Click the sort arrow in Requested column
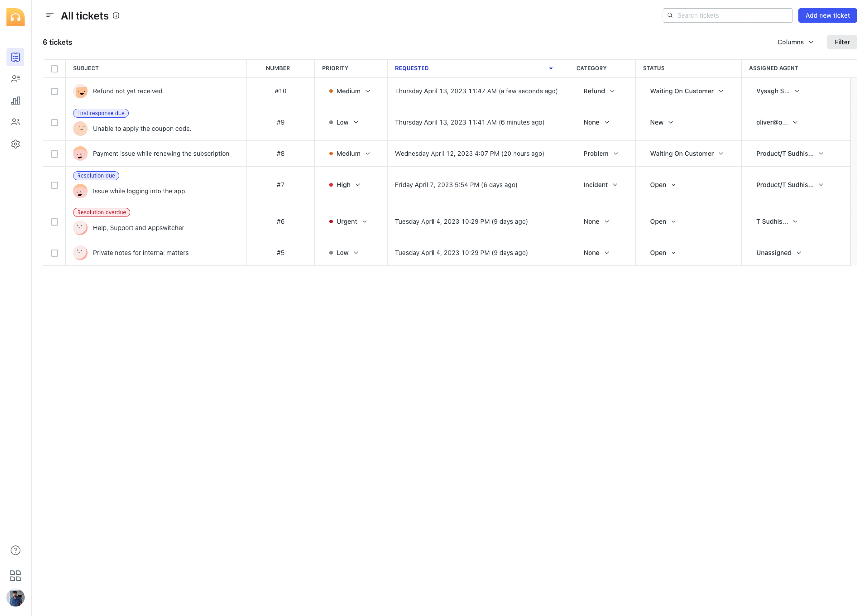This screenshot has height=616, width=866. pyautogui.click(x=551, y=69)
